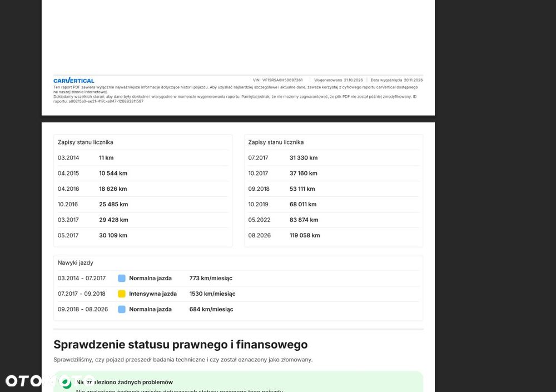This screenshot has width=556, height=392.
Task: Select the expiry date 20.11.2026
Action: point(413,80)
